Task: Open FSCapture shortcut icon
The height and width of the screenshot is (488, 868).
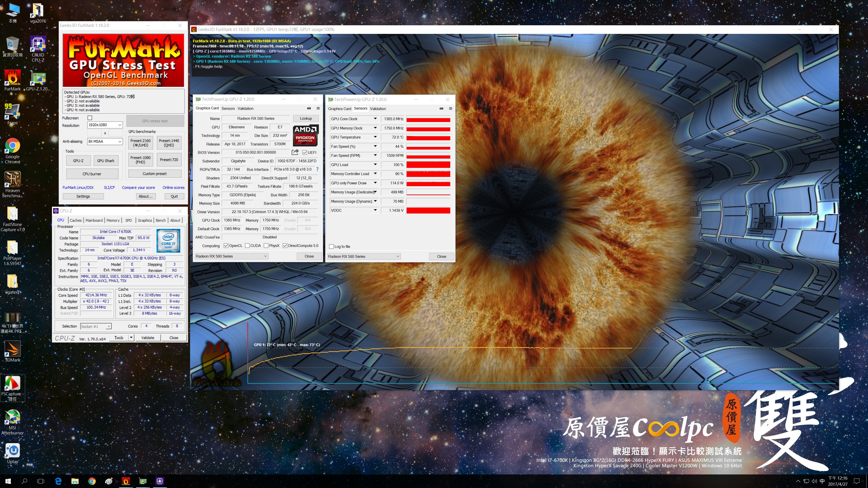Action: (12, 388)
